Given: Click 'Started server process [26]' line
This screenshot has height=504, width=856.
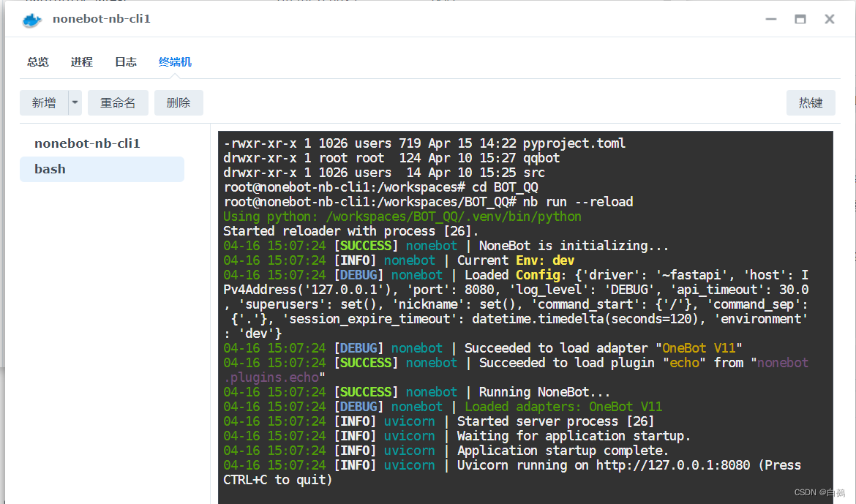Looking at the screenshot, I should pos(438,421).
